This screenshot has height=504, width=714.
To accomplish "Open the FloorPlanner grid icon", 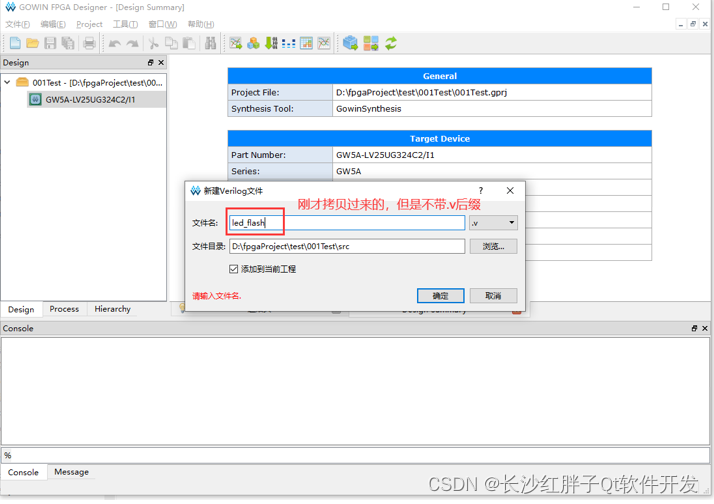I will (306, 43).
